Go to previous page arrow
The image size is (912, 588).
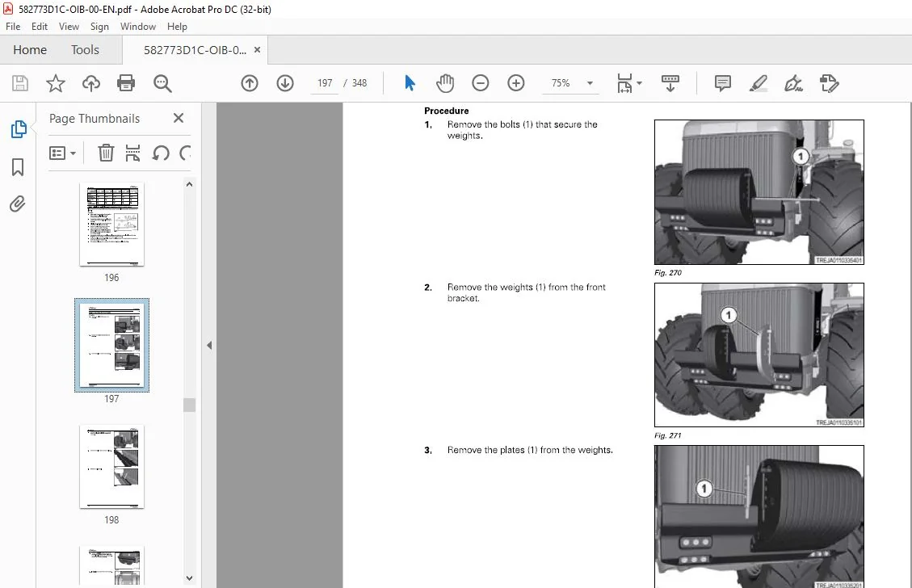(250, 83)
